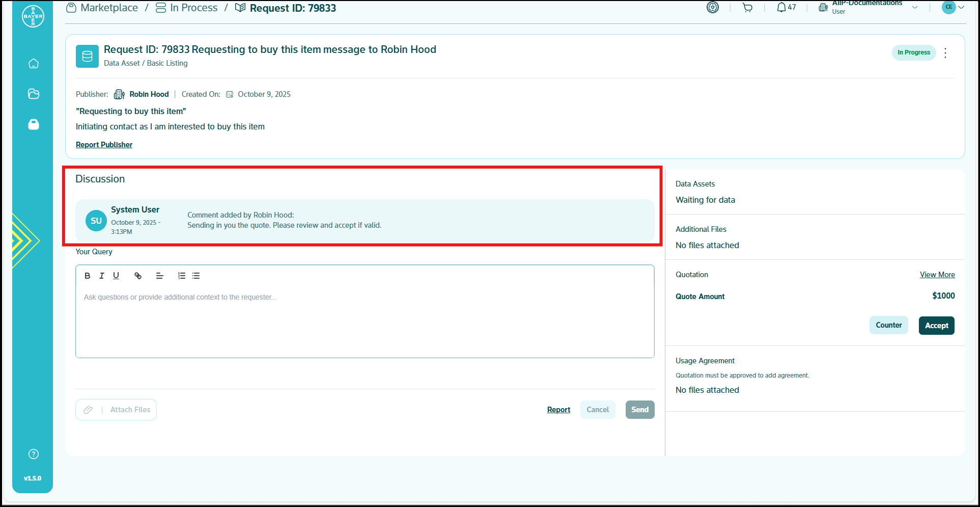980x507 pixels.
Task: Toggle italic formatting in query editor
Action: (x=102, y=276)
